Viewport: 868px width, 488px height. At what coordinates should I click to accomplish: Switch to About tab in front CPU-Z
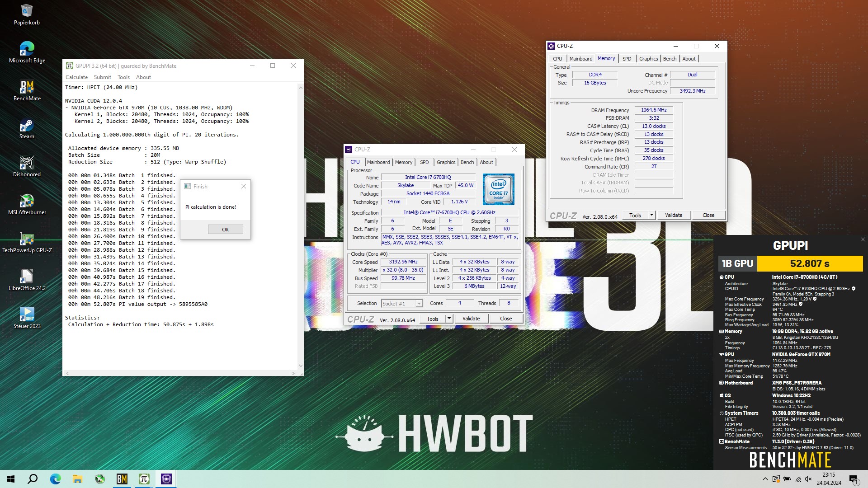(x=486, y=162)
